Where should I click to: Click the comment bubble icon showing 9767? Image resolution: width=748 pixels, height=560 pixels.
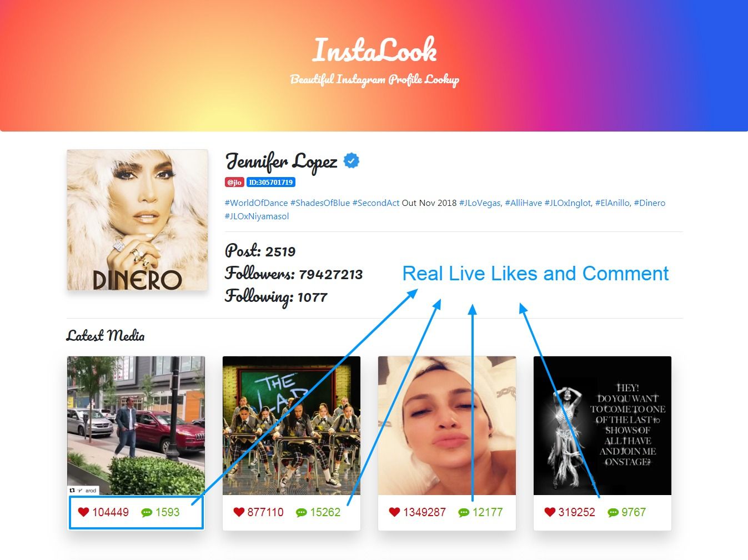pyautogui.click(x=613, y=512)
